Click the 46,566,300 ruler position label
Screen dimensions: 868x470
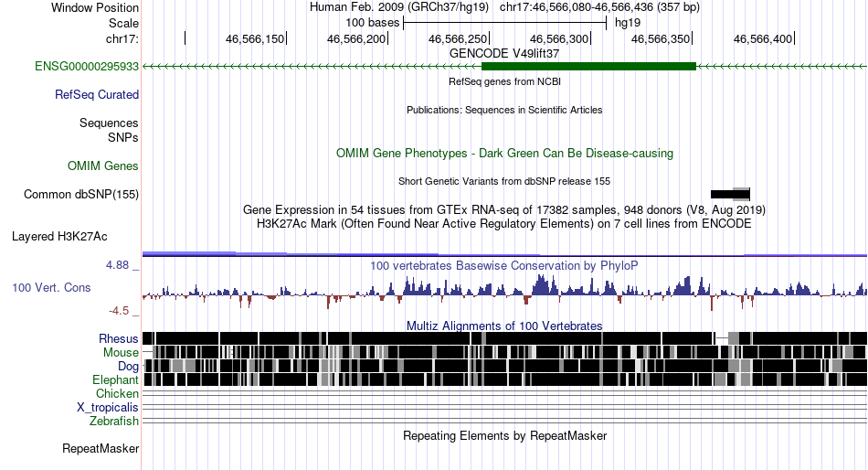pyautogui.click(x=559, y=39)
